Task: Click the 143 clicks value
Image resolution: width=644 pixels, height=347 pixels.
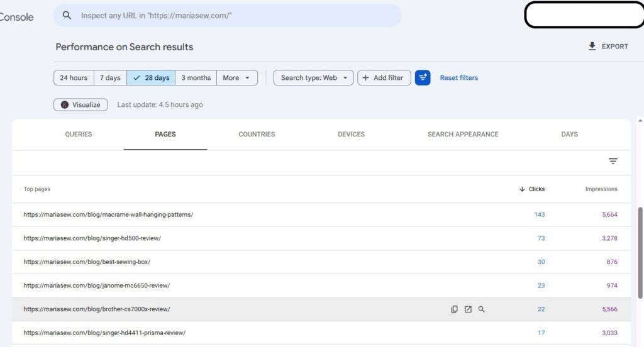Action: [x=539, y=215]
